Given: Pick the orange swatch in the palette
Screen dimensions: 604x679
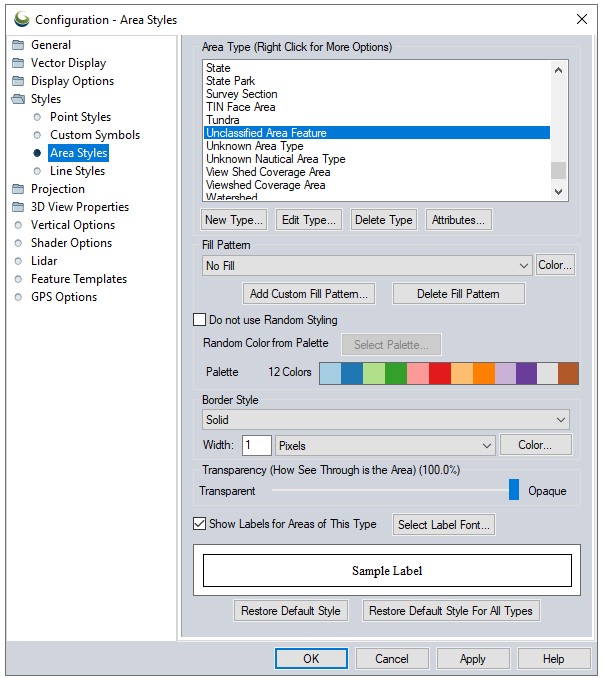Looking at the screenshot, I should (484, 373).
